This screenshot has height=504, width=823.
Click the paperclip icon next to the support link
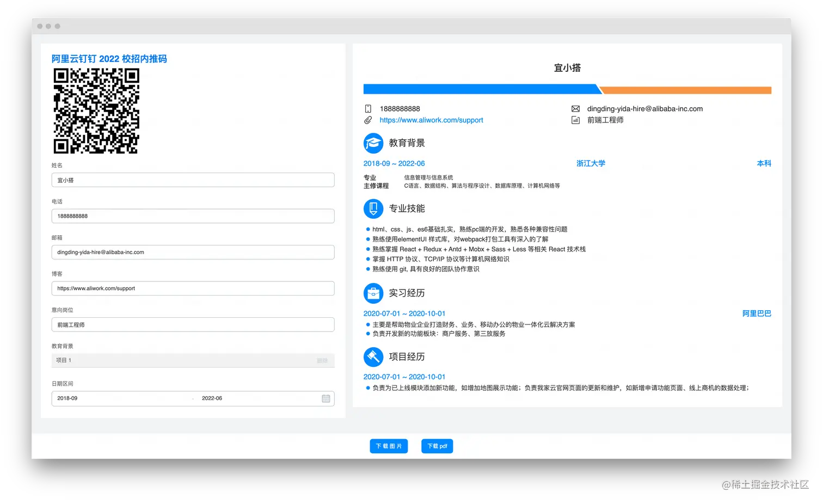(368, 120)
